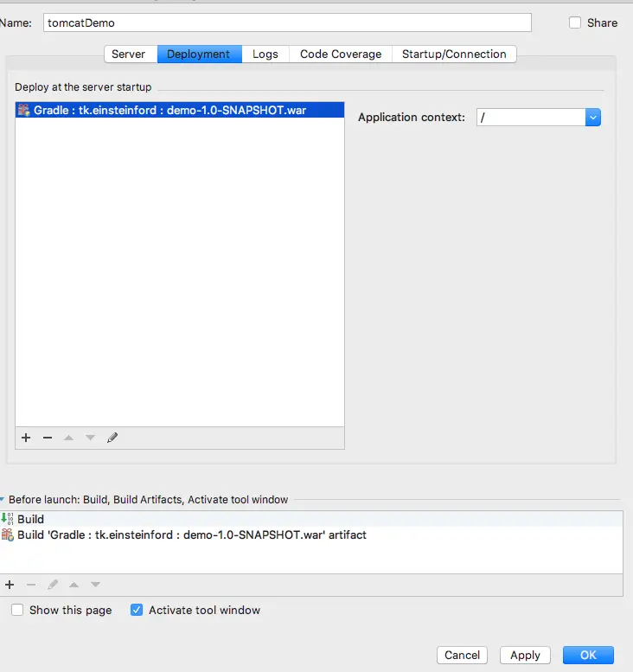Move Before launch task up arrow

(x=74, y=585)
